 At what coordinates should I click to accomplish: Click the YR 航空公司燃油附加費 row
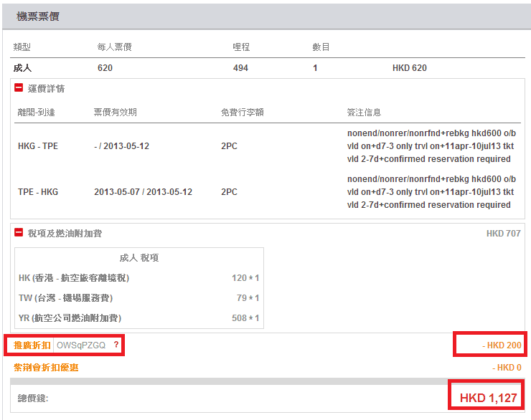[x=70, y=318]
